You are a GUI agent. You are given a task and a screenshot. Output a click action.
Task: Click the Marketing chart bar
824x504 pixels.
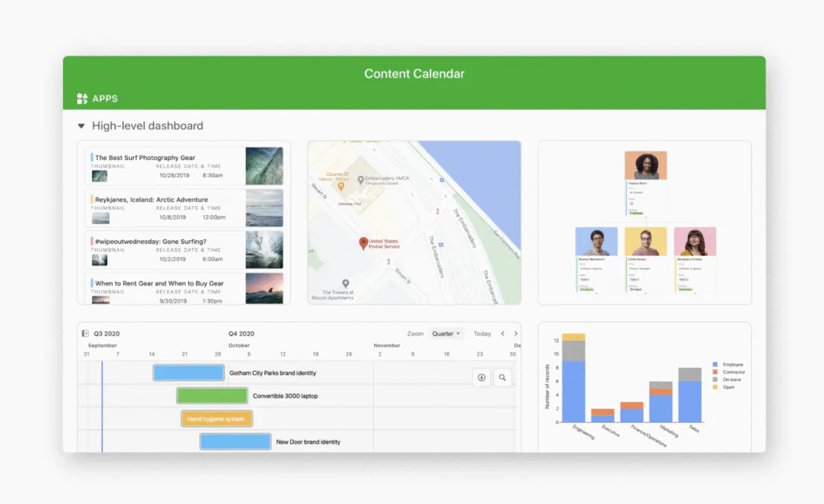click(661, 402)
